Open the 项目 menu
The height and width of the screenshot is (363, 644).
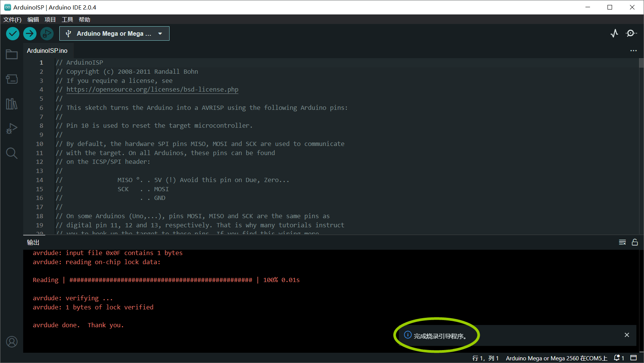pos(50,19)
